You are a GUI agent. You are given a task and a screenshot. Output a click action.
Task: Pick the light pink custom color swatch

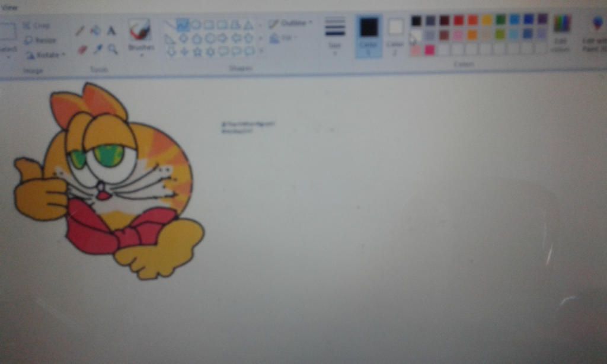416,50
